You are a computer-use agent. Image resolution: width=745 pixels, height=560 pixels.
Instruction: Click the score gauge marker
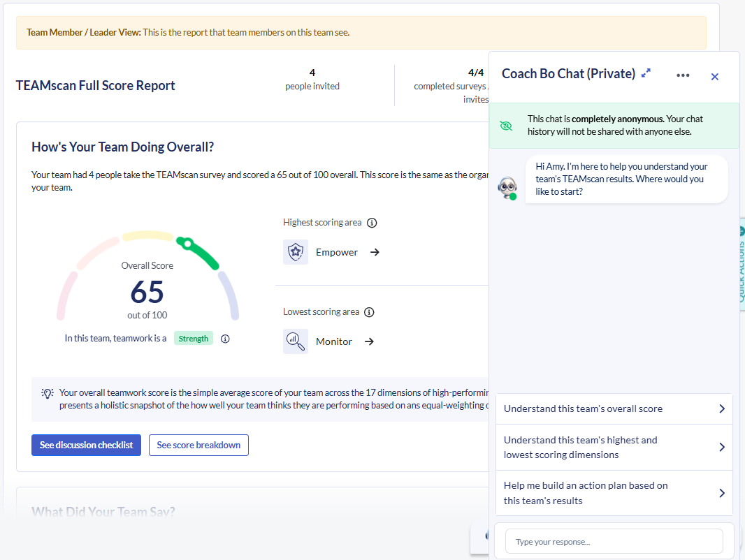[x=187, y=243]
